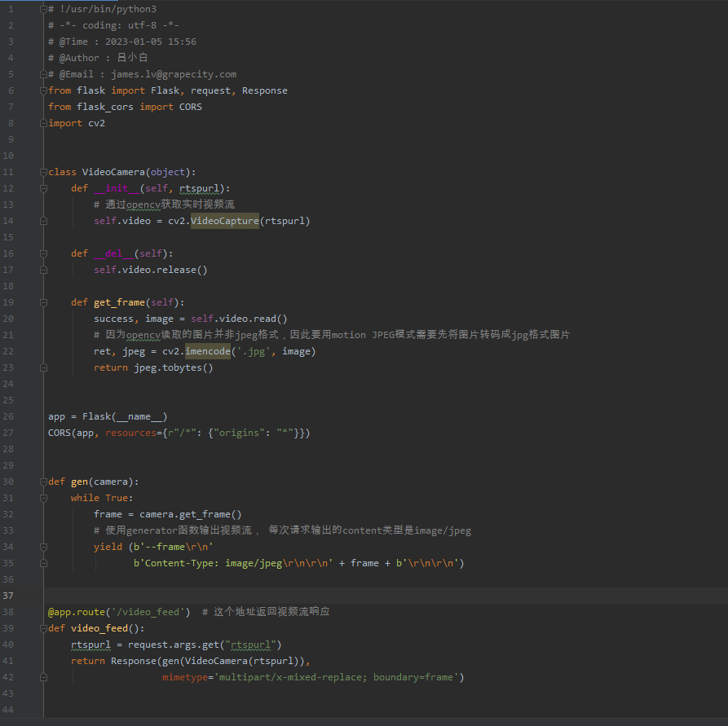Click the end-of-fold marker at line 23

tap(44, 367)
